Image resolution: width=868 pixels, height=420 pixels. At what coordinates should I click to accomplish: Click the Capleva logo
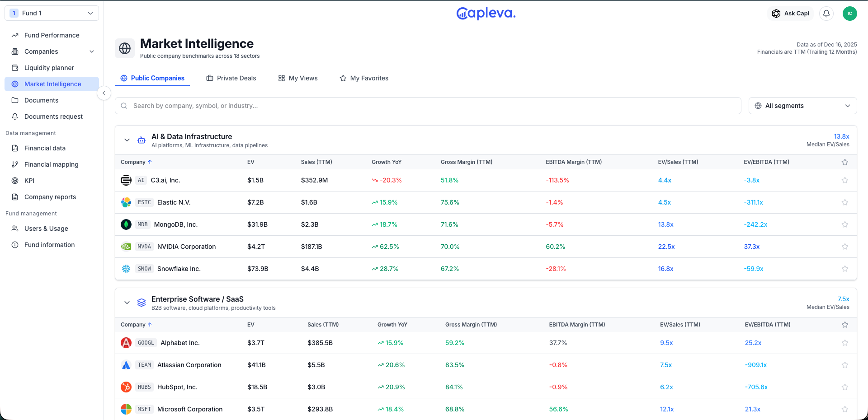pyautogui.click(x=486, y=14)
